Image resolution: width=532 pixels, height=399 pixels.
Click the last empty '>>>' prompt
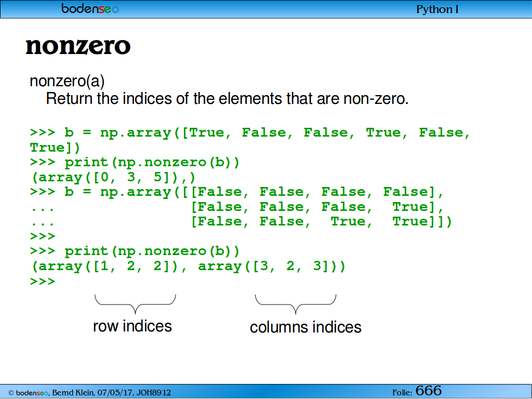[x=43, y=281]
